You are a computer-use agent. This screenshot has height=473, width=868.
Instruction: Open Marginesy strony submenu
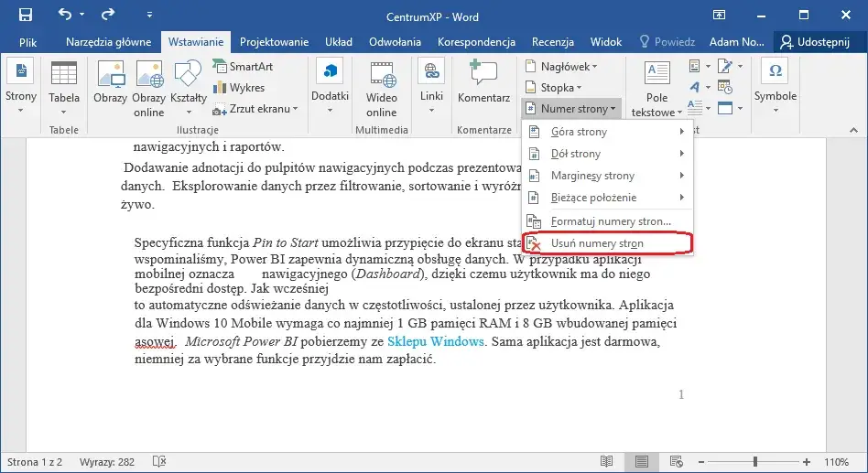click(x=607, y=176)
